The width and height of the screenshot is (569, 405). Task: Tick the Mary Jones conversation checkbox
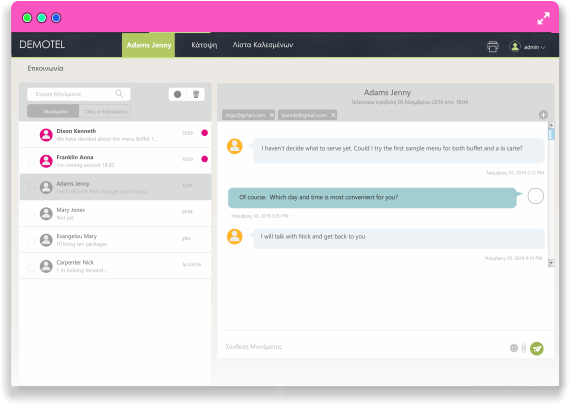point(32,215)
